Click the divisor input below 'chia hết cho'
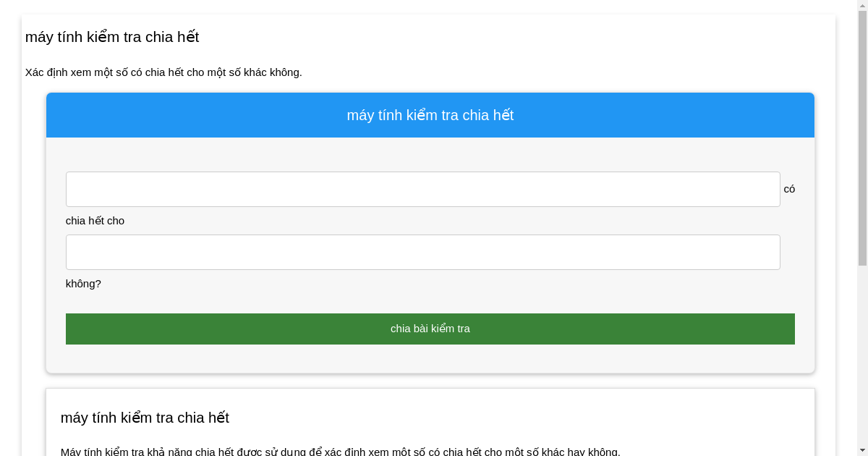This screenshot has width=868, height=456. click(x=423, y=252)
